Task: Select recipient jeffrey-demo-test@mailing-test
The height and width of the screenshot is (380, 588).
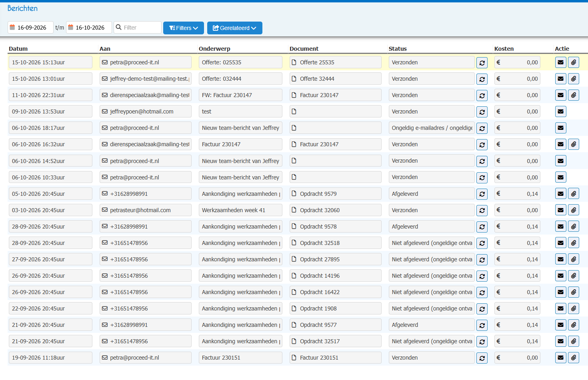Action: pyautogui.click(x=146, y=79)
